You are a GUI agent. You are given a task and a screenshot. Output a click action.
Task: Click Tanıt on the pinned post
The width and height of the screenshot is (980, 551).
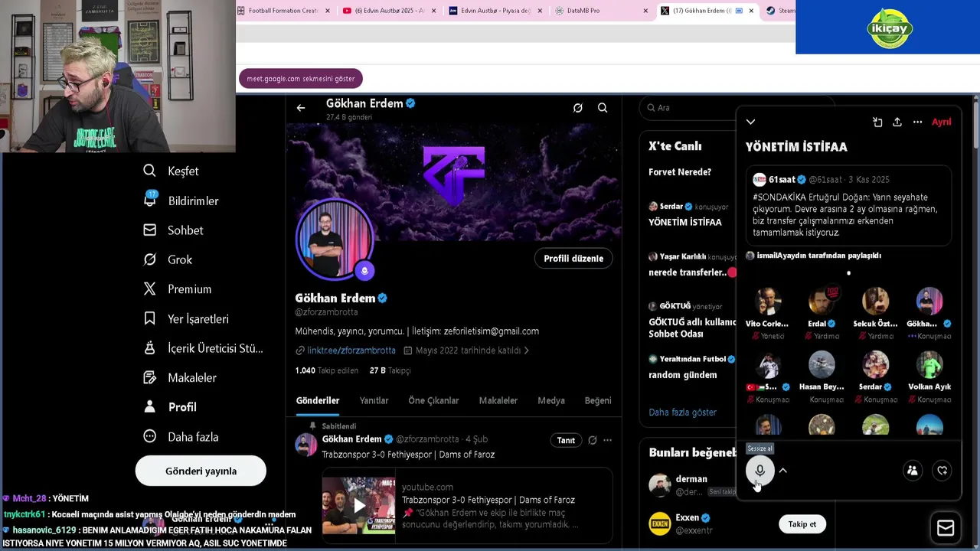coord(566,440)
